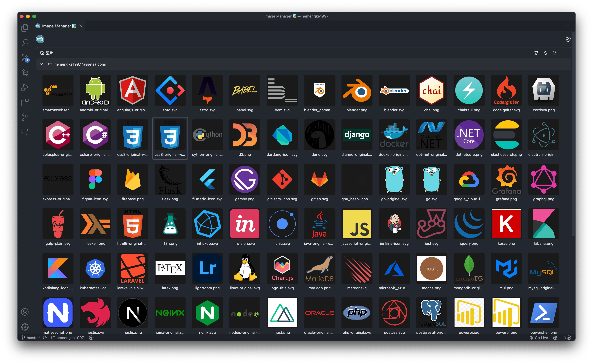Open editor more actions ellipsis menu
The height and width of the screenshot is (364, 593).
568,26
